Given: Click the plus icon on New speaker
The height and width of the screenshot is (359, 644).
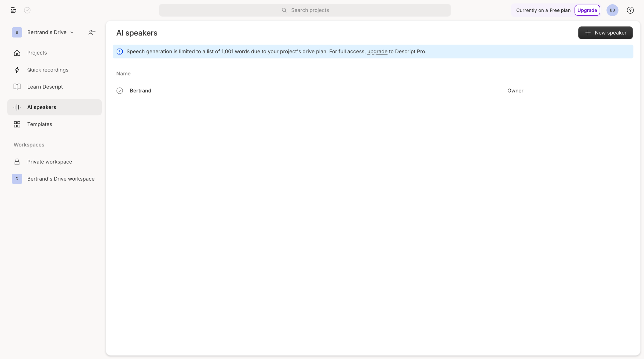Looking at the screenshot, I should click(588, 33).
